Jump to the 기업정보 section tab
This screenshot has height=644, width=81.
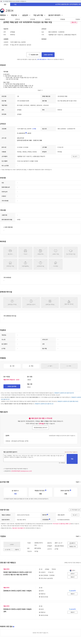coord(78,19)
